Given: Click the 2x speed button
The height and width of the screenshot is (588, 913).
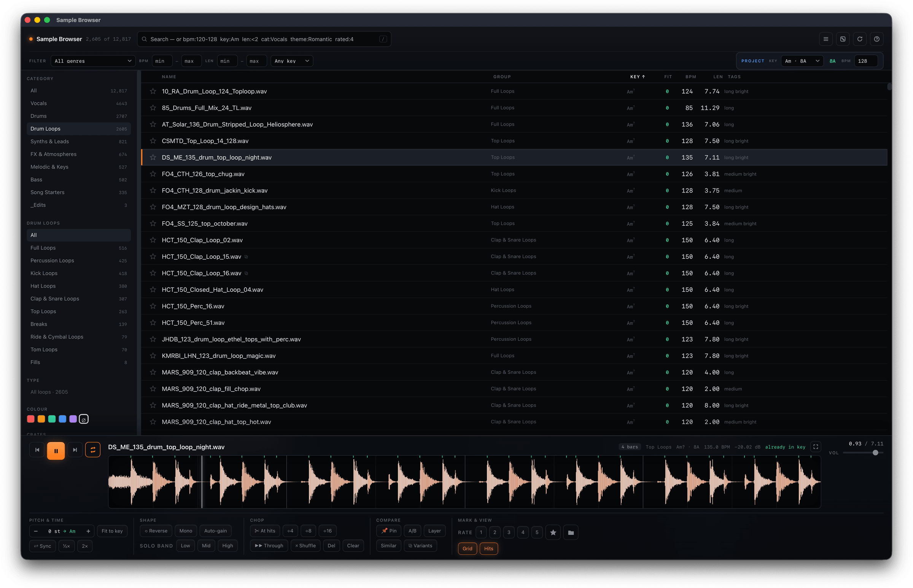Looking at the screenshot, I should [85, 546].
